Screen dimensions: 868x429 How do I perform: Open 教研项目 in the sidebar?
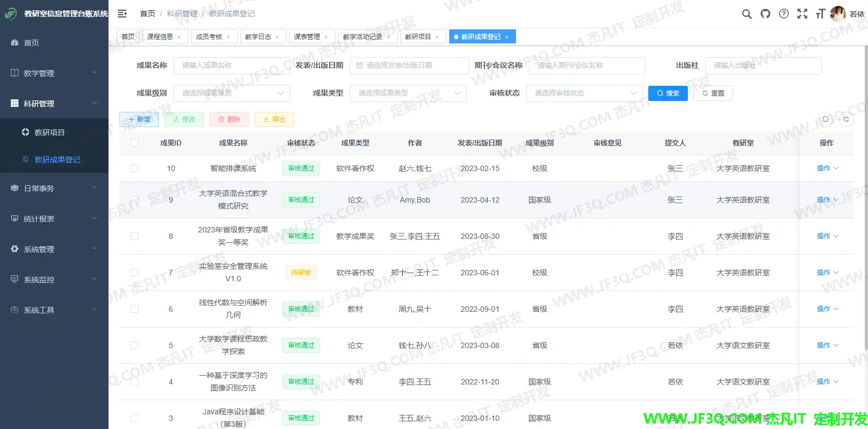54,132
